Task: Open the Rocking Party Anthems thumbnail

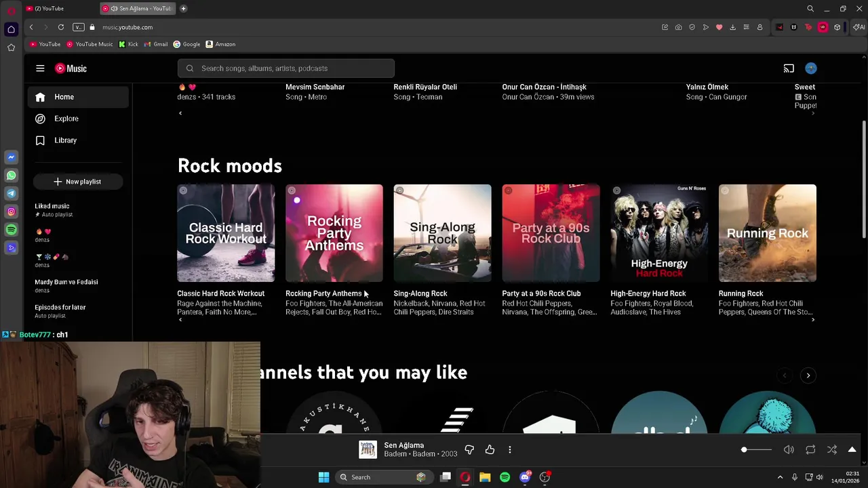Action: pyautogui.click(x=334, y=233)
